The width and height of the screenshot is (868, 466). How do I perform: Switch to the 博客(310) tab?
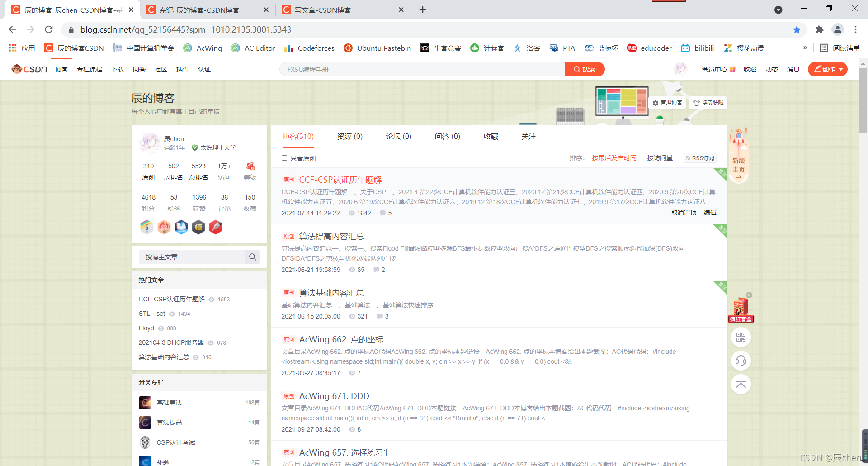[x=298, y=136]
